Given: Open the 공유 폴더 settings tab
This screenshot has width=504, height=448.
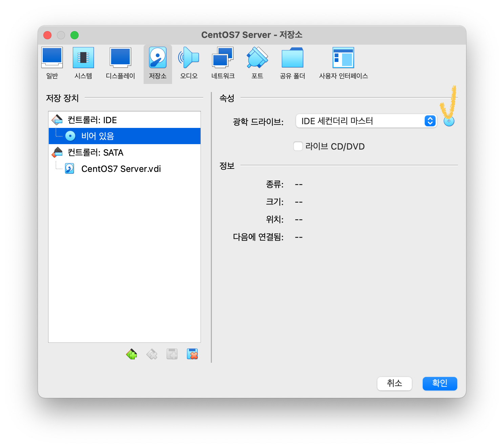Looking at the screenshot, I should tap(293, 64).
